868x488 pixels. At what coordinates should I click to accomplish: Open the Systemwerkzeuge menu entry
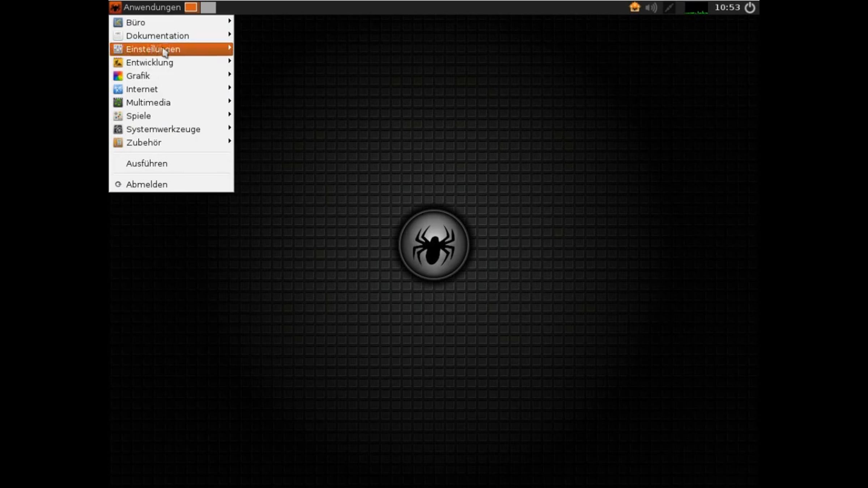pyautogui.click(x=163, y=129)
